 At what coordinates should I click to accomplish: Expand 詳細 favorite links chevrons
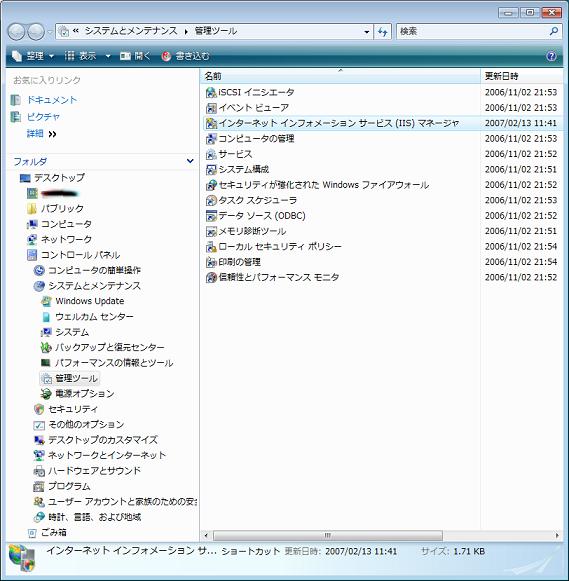pos(53,134)
